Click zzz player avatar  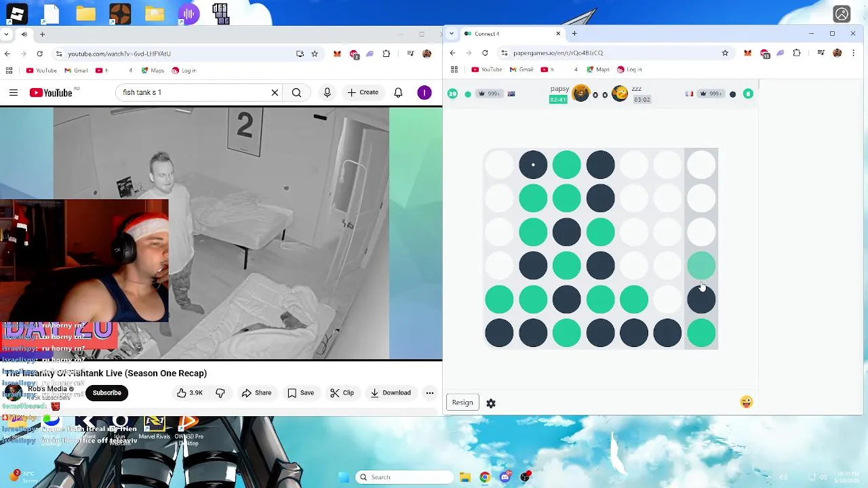pyautogui.click(x=620, y=94)
